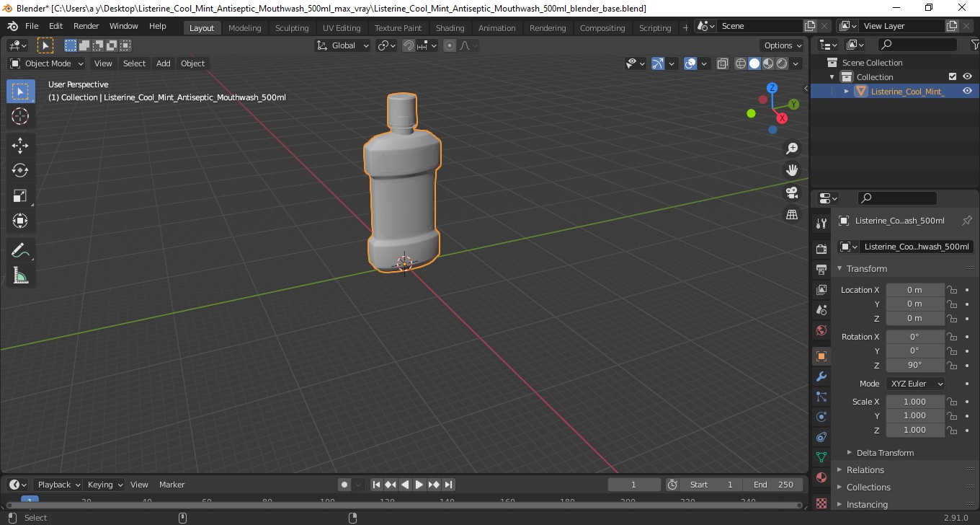Open Material Properties tab
Screen dimensions: 980x525
(x=821, y=477)
